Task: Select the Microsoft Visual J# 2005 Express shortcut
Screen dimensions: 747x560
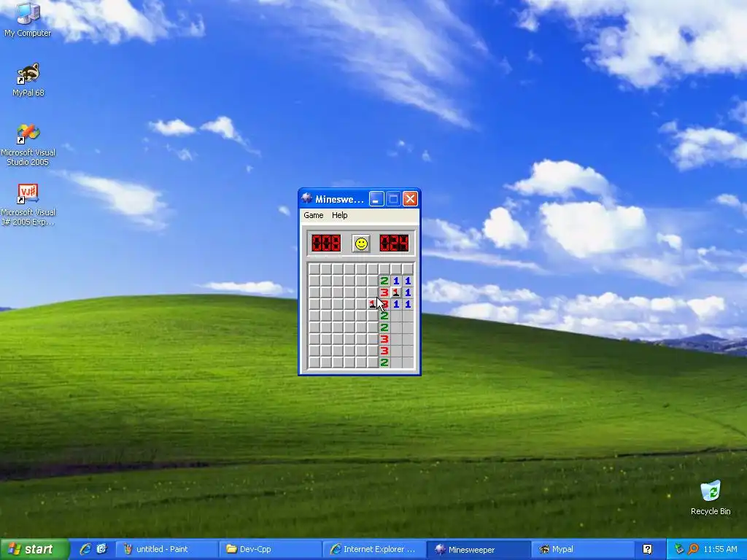Action: pyautogui.click(x=28, y=205)
